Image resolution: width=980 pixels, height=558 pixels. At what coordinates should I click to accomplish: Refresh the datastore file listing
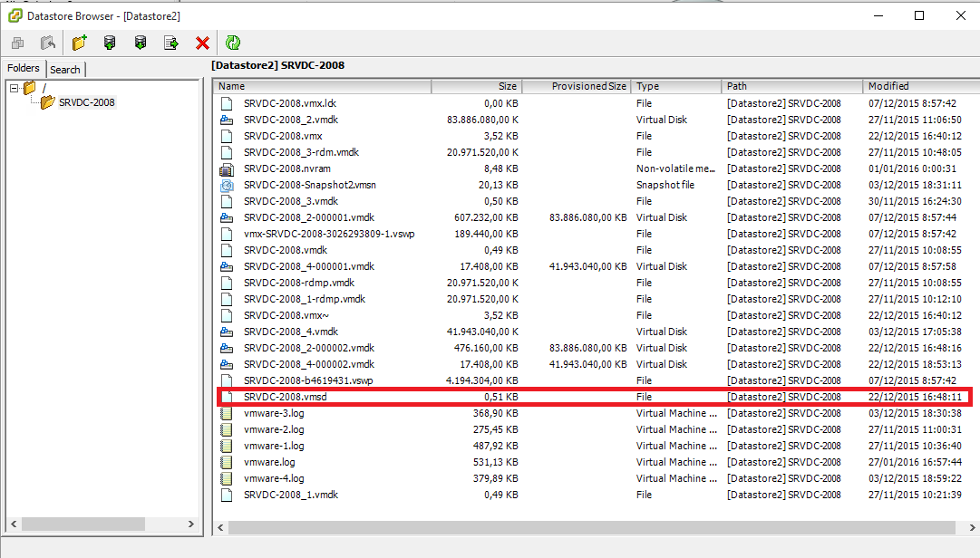pyautogui.click(x=233, y=42)
